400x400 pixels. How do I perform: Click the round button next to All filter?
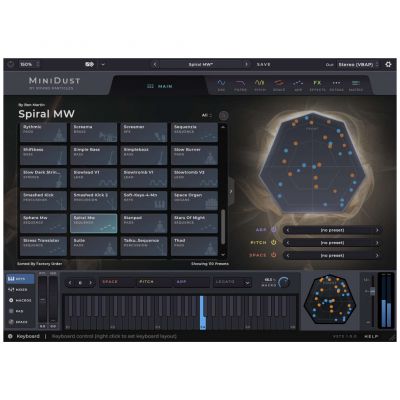(x=224, y=116)
